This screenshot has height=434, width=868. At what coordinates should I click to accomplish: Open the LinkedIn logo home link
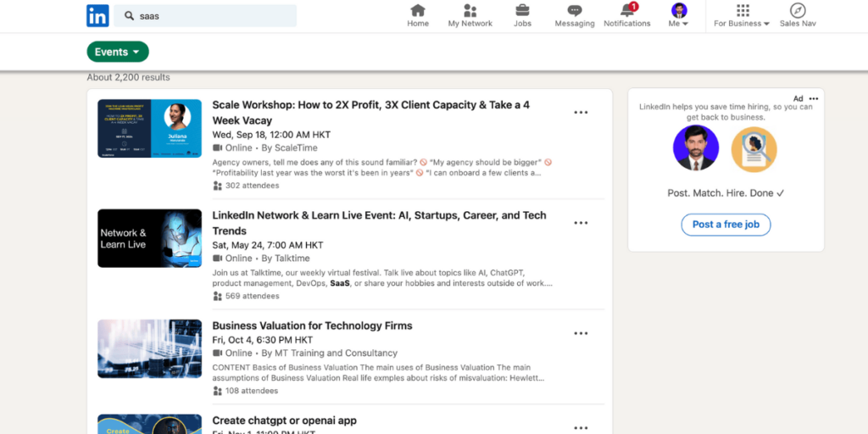(x=97, y=15)
